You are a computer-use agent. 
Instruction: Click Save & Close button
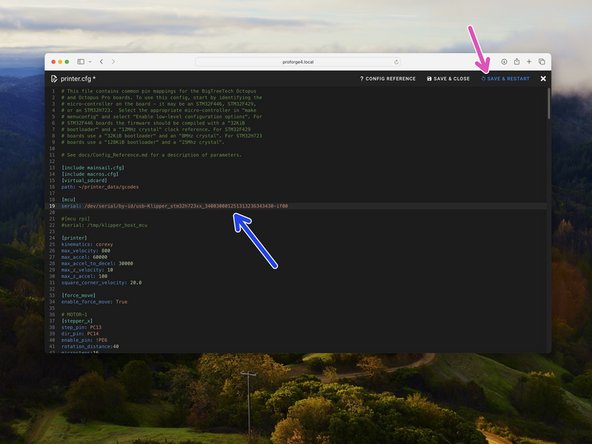pos(448,79)
